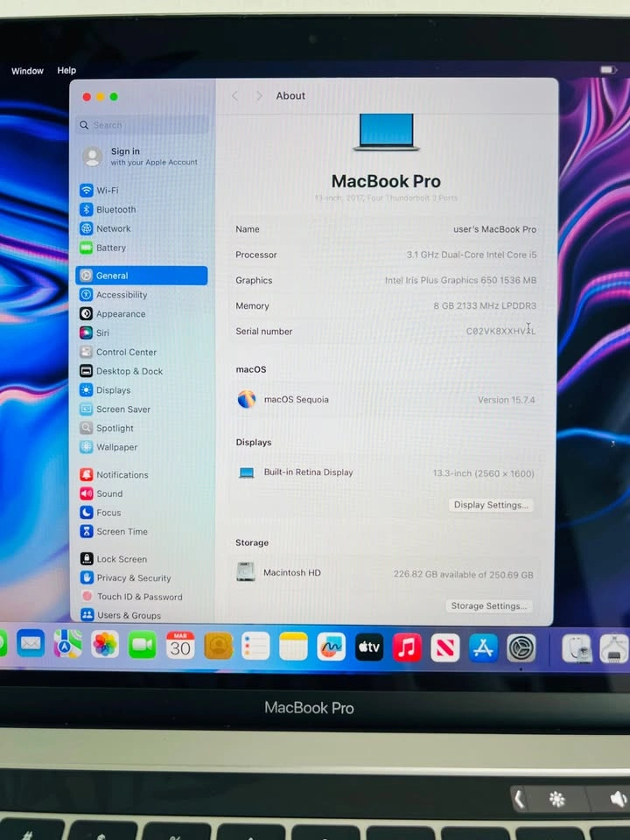630x840 pixels.
Task: Open Battery settings pane
Action: [103, 248]
